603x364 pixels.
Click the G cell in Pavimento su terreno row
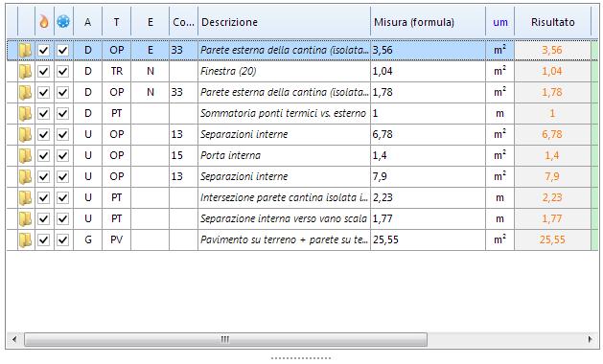pos(87,240)
